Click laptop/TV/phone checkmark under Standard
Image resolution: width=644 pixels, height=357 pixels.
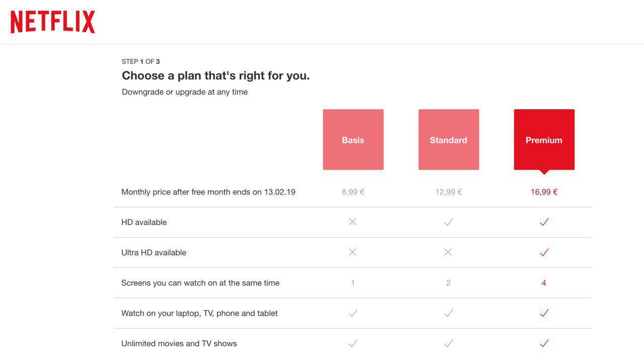(449, 313)
